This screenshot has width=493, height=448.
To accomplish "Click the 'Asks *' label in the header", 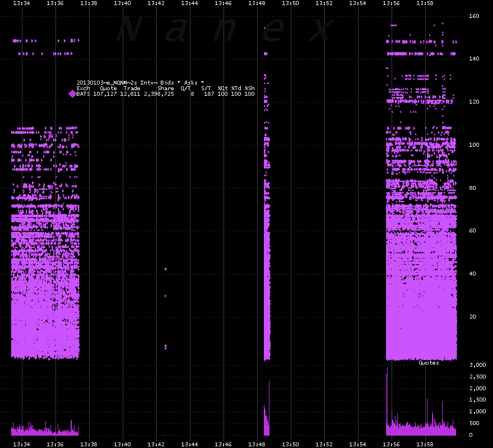I will click(x=194, y=83).
